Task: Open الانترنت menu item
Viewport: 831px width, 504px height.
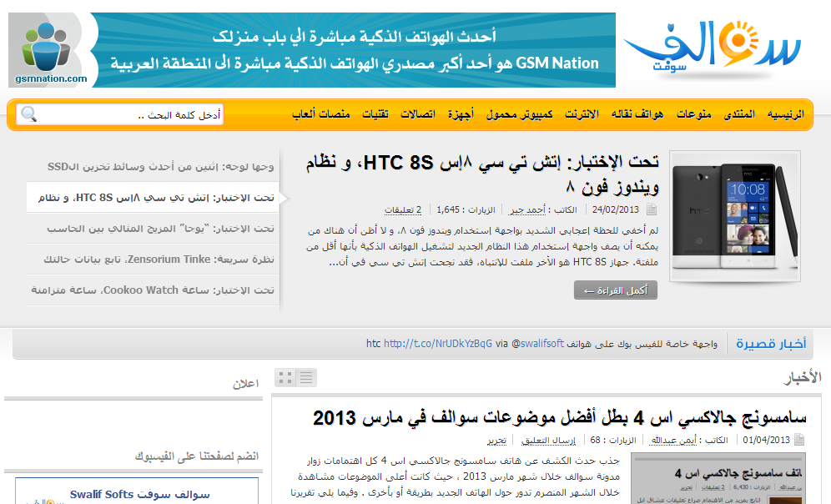Action: click(582, 114)
